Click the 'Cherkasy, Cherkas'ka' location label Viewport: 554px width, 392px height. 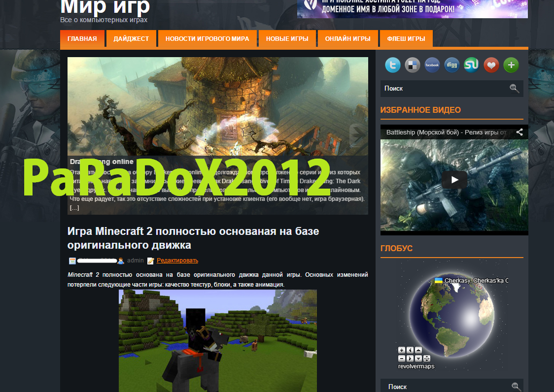point(476,281)
